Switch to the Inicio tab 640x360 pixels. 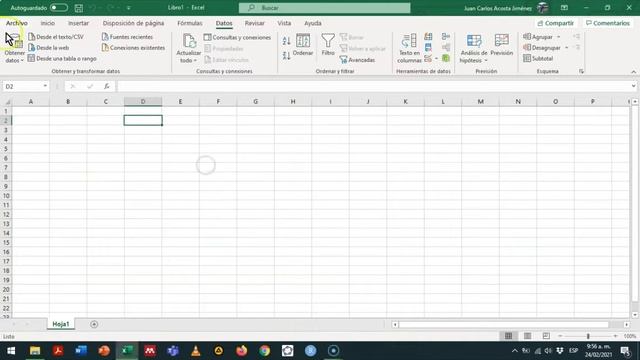(x=48, y=23)
